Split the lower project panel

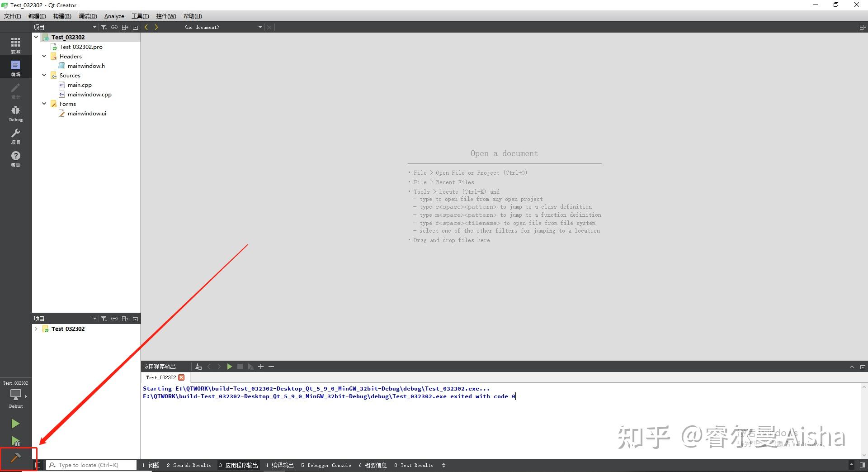click(125, 319)
